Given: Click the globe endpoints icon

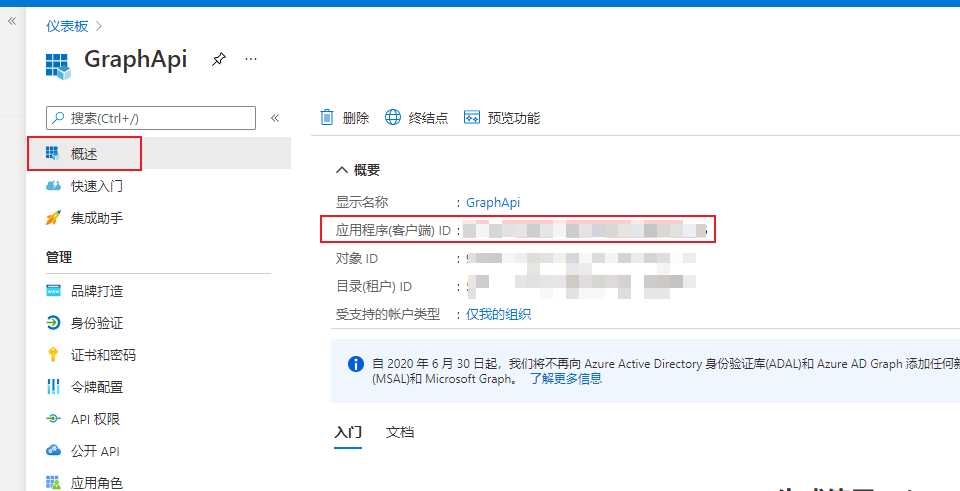Looking at the screenshot, I should click(392, 118).
